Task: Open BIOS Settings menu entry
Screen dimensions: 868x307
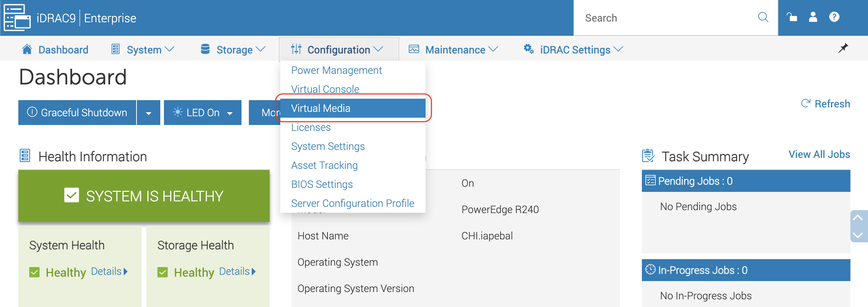Action: pyautogui.click(x=322, y=184)
